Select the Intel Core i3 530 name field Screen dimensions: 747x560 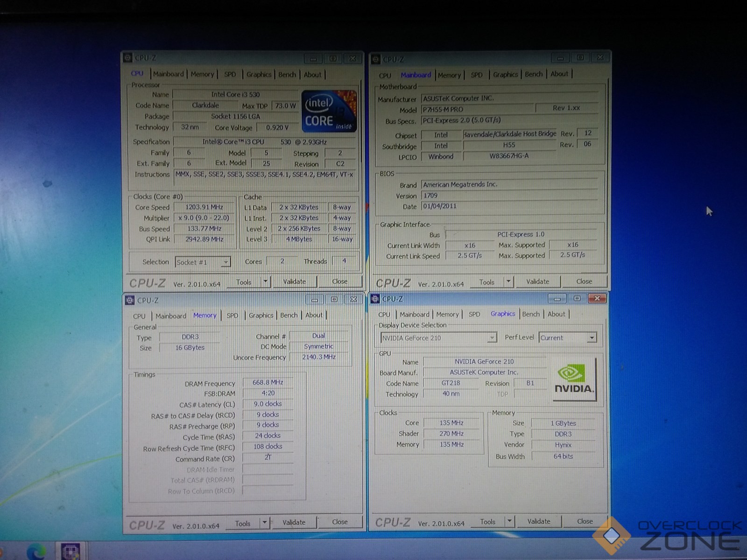click(x=235, y=94)
